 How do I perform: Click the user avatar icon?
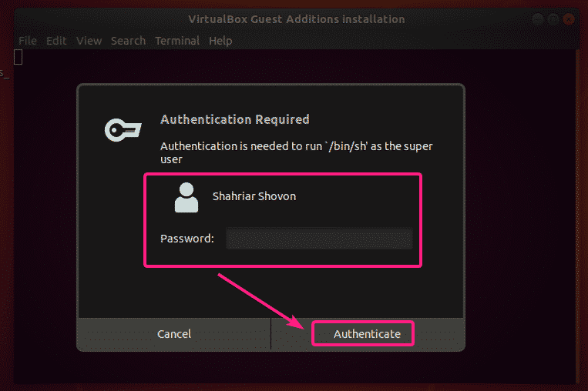pos(186,197)
